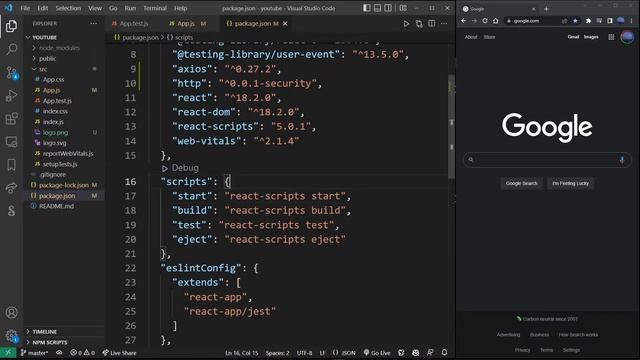The height and width of the screenshot is (360, 640).
Task: Click the master branch in status bar
Action: (35, 353)
